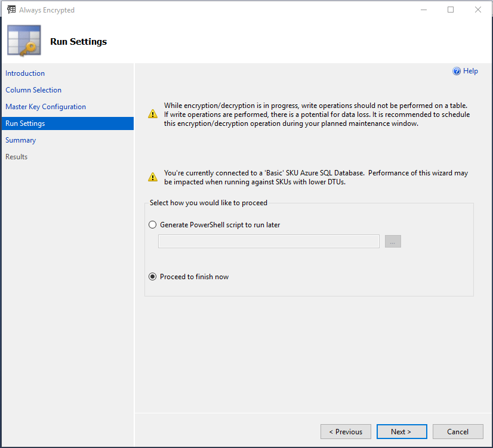Screen dimensions: 493x448
Task: Click the Results step in sidebar
Action: tap(17, 157)
